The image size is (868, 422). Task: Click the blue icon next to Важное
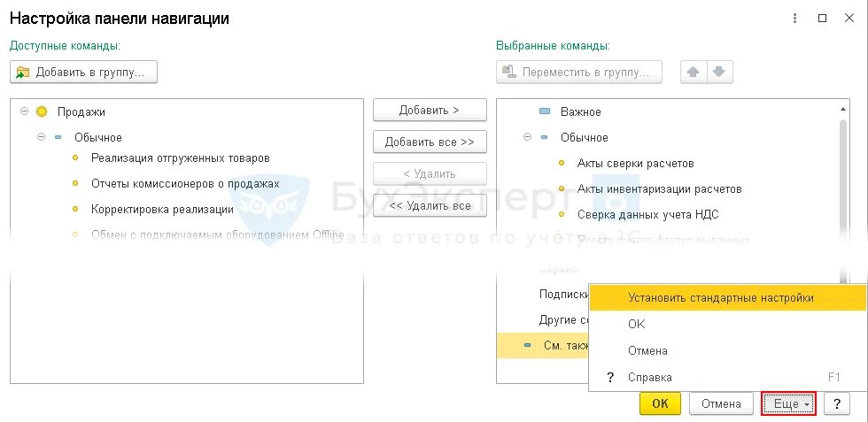pos(545,112)
